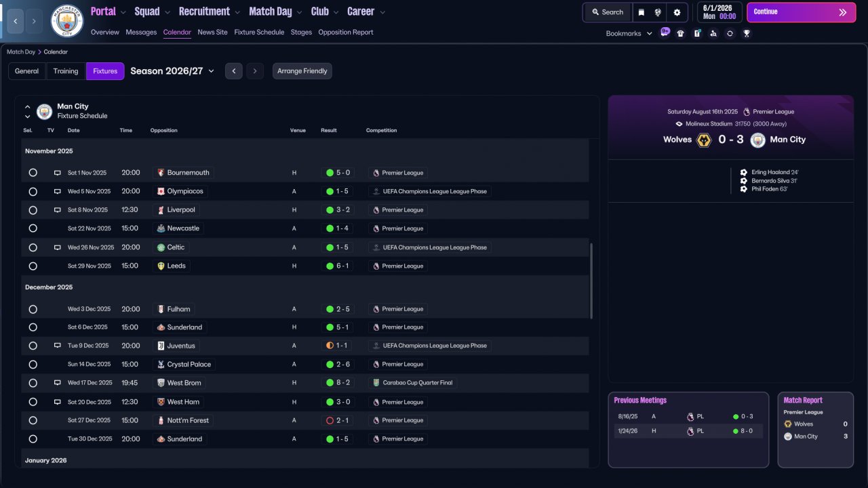The height and width of the screenshot is (488, 868).
Task: Click the Search button
Action: (607, 12)
